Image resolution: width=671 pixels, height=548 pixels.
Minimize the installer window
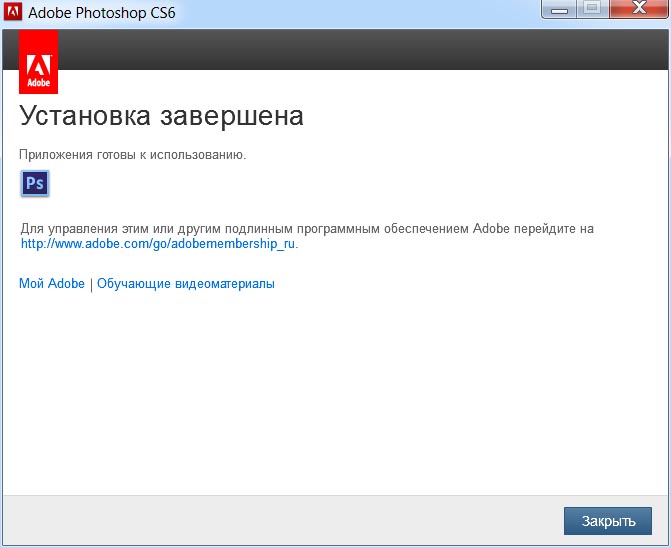(x=559, y=9)
